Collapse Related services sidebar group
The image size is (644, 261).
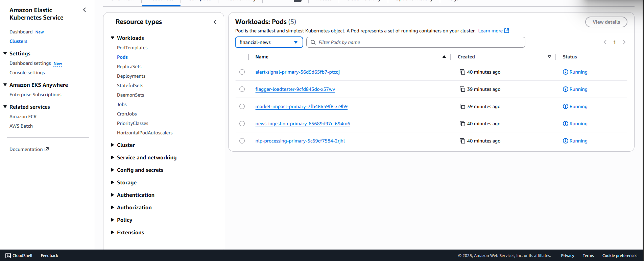pyautogui.click(x=5, y=107)
